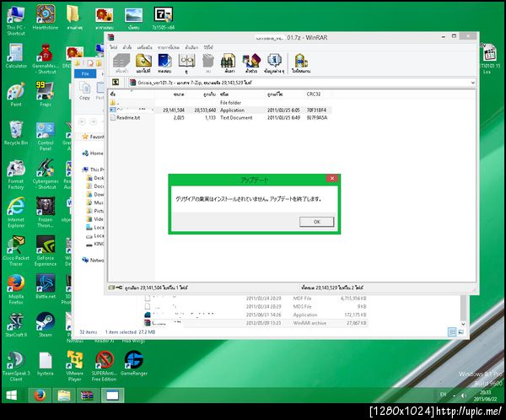Click Explorer forward navigation arrow
Viewport: 506px width, 420px height.
coord(94,121)
